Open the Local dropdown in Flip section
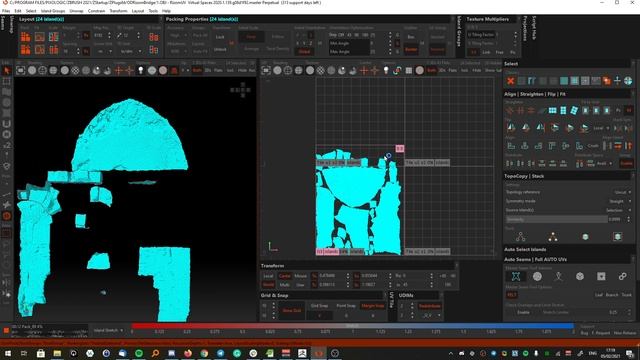The height and width of the screenshot is (360, 640). coord(601,128)
